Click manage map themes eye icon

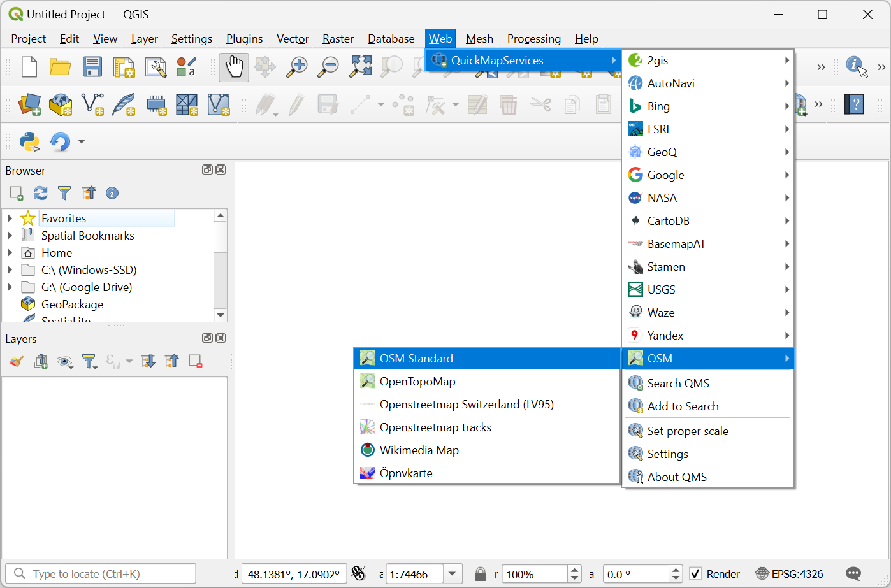pos(64,362)
